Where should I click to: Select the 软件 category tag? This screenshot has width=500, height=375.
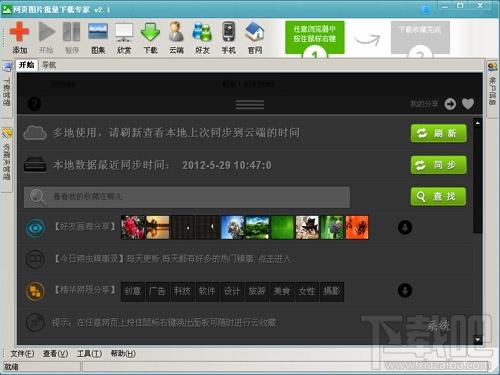(207, 291)
